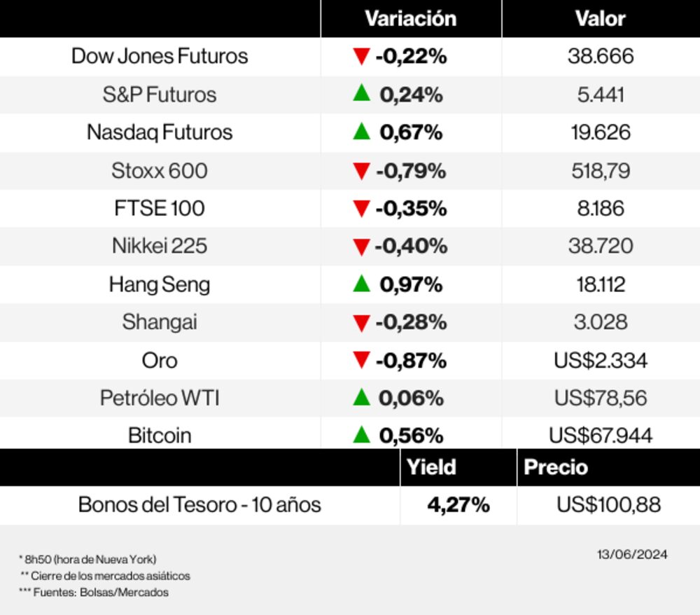Click the green up arrow for Bitcoin
The width and height of the screenshot is (700, 615).
[x=361, y=434]
